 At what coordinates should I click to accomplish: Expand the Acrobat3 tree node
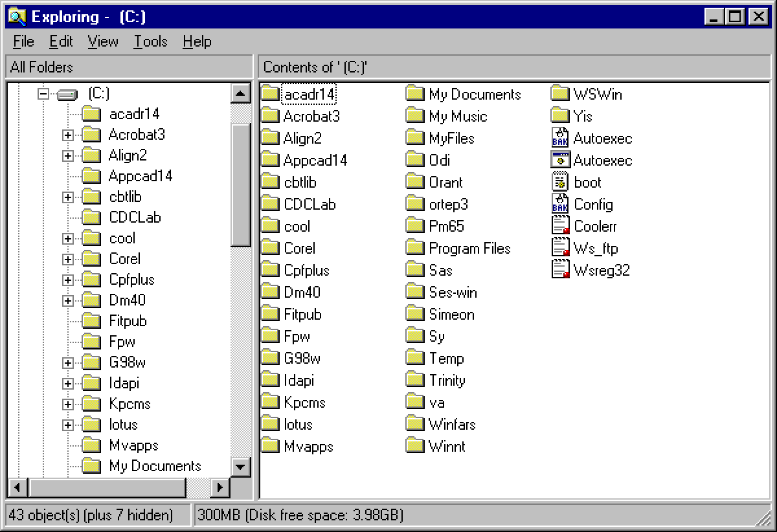[x=69, y=135]
